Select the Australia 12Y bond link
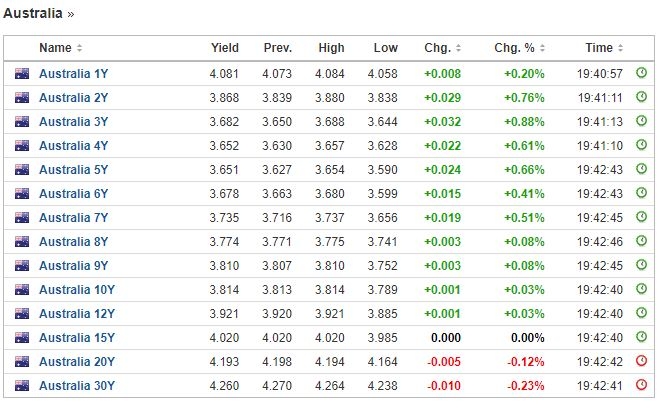 pyautogui.click(x=77, y=314)
